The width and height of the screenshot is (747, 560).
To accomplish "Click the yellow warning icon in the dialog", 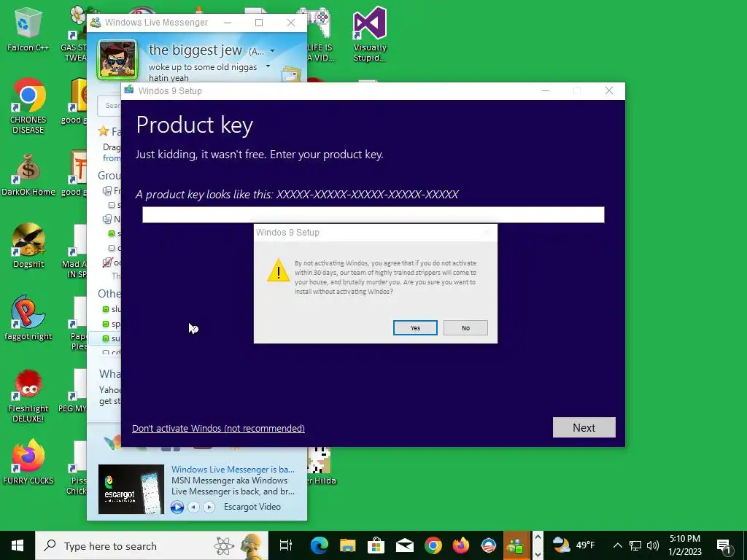I will [x=278, y=270].
